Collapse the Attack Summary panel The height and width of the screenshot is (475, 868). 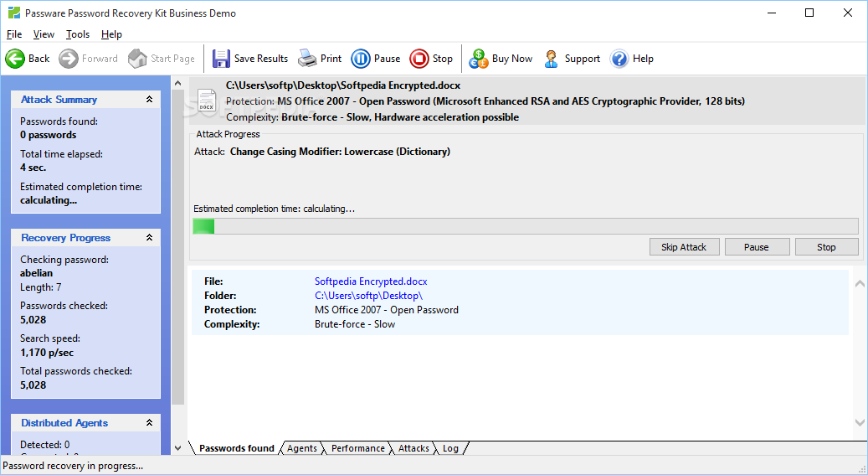(x=149, y=99)
